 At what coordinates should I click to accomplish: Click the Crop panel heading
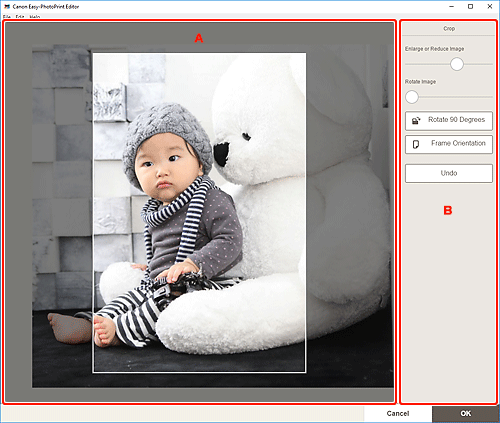pyautogui.click(x=449, y=29)
